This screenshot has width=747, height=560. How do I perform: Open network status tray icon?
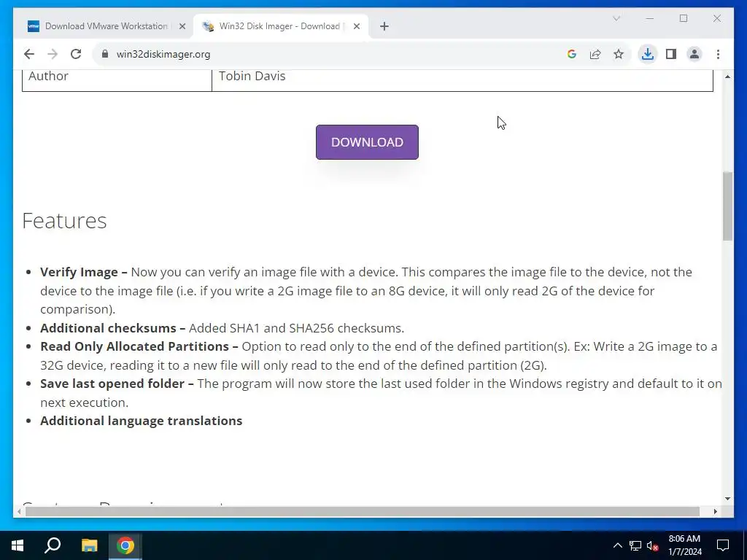click(635, 545)
